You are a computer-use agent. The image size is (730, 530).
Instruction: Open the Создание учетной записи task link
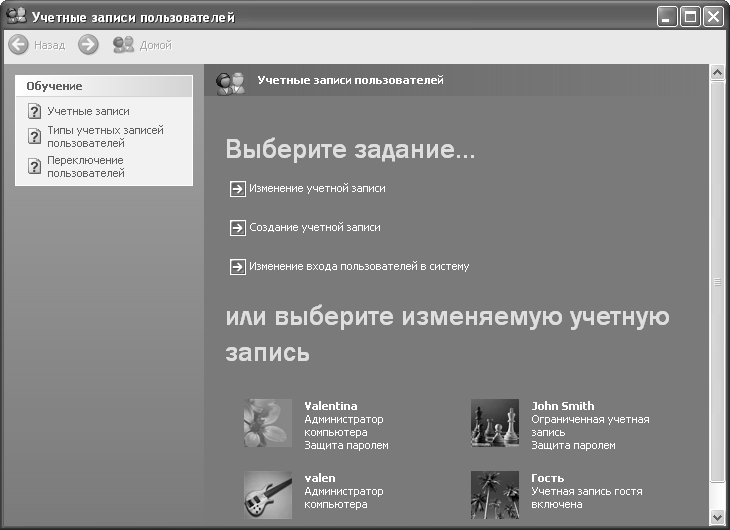[x=315, y=228]
